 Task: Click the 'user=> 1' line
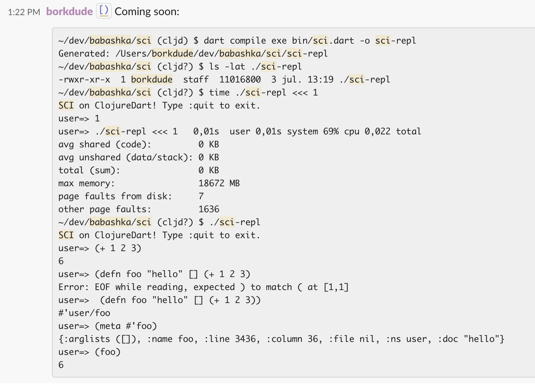[x=79, y=119]
